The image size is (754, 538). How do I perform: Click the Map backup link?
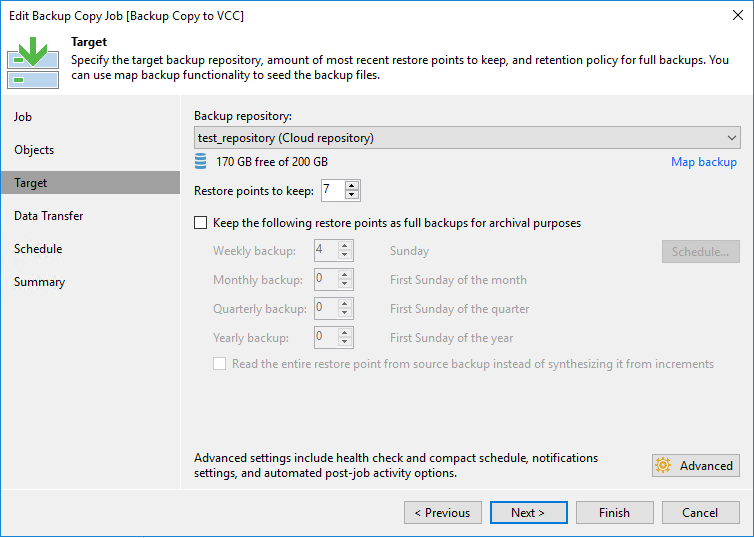pos(704,162)
